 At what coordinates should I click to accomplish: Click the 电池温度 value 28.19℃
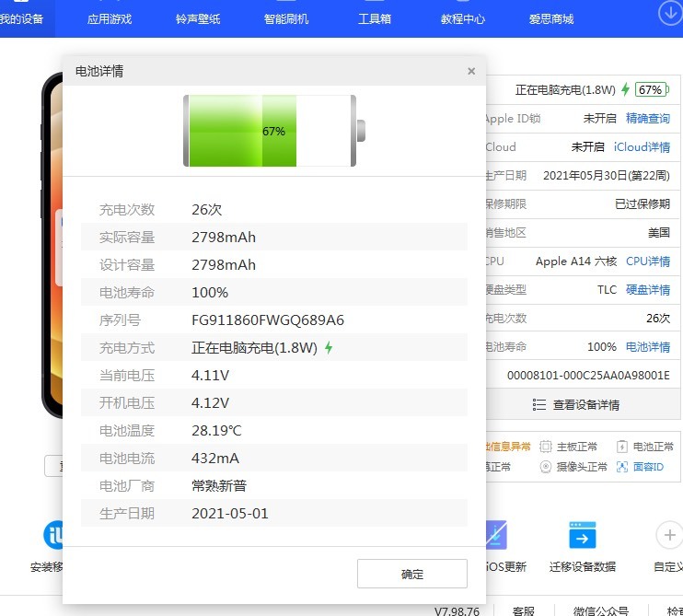coord(216,431)
